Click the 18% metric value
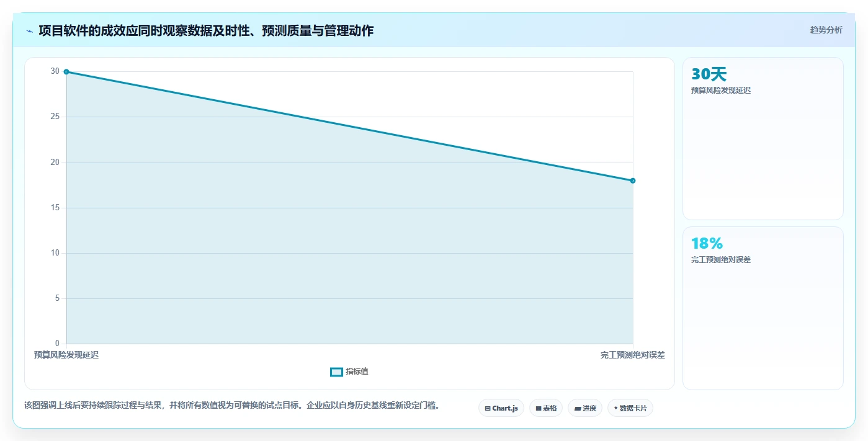The width and height of the screenshot is (868, 441). click(x=707, y=244)
